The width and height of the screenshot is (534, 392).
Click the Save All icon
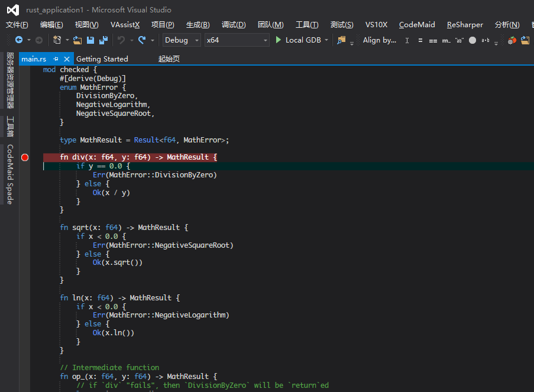[103, 40]
